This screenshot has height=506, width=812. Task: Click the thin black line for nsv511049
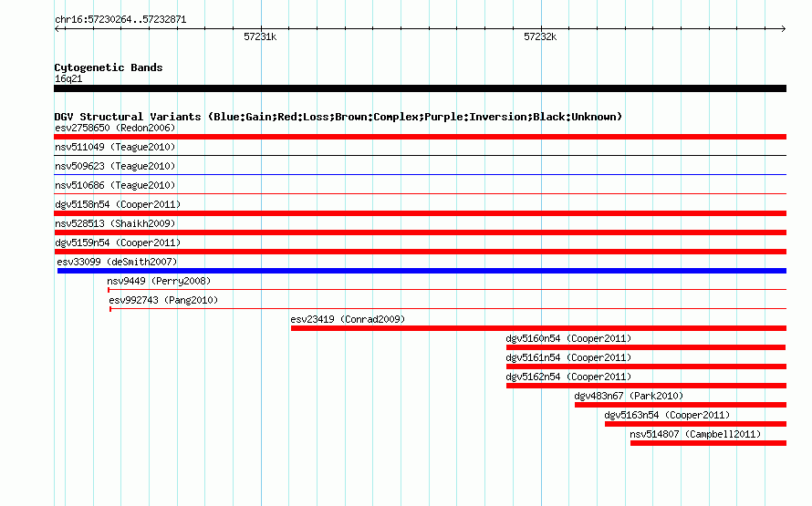pyautogui.click(x=420, y=155)
